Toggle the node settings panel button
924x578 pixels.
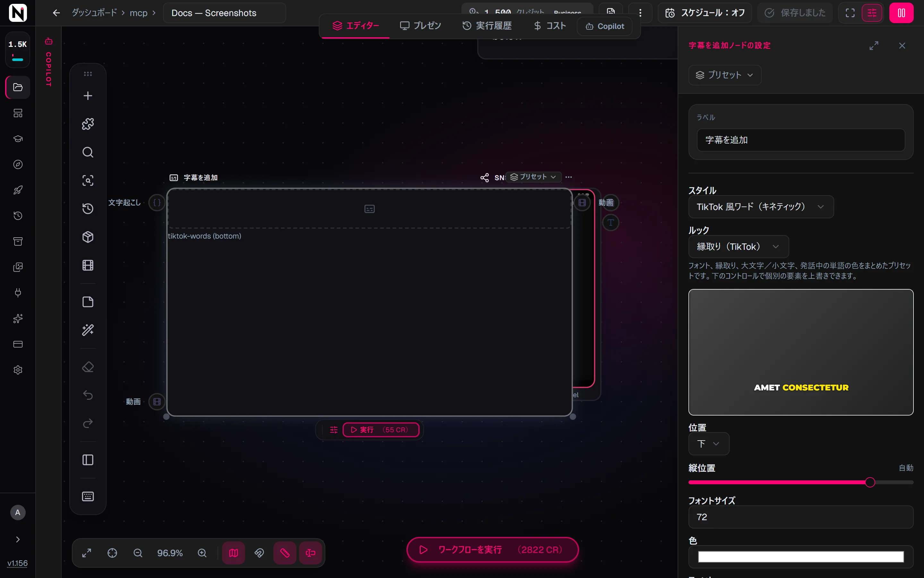872,13
